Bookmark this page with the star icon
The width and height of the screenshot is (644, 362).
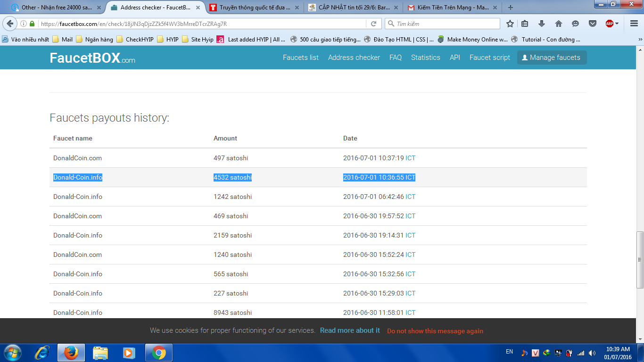[x=510, y=24]
